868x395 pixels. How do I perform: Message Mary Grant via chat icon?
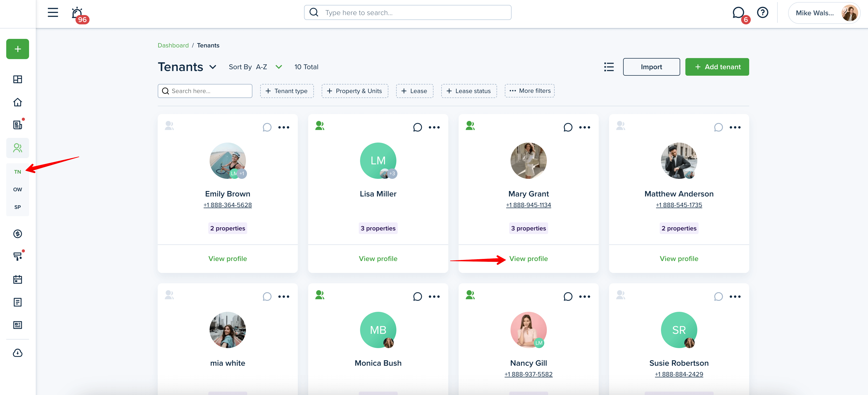[x=568, y=127]
